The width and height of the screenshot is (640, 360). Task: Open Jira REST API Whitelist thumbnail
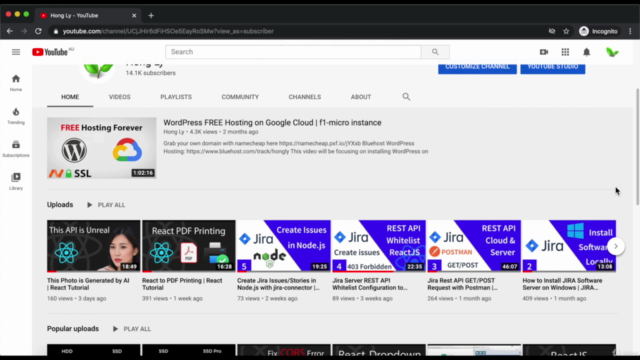(x=379, y=246)
